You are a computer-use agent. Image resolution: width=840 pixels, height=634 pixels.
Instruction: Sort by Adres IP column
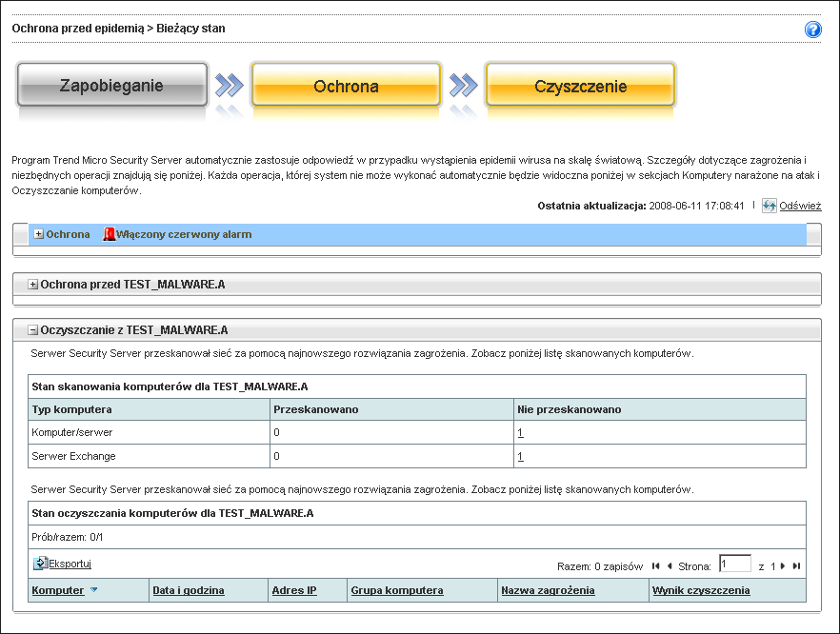tap(294, 590)
